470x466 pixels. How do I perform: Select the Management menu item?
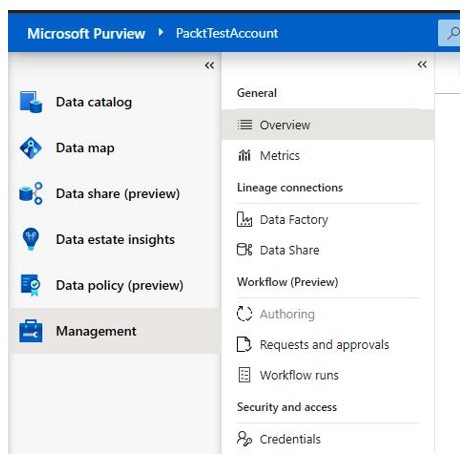[114, 331]
